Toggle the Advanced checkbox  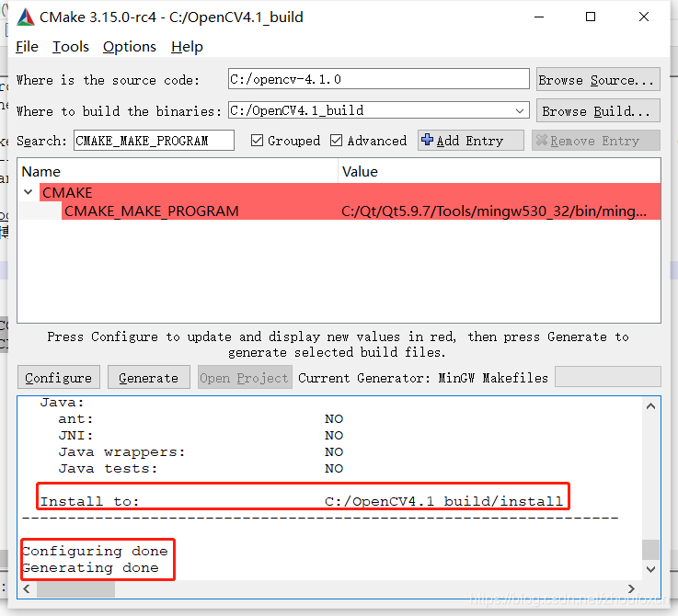click(336, 141)
